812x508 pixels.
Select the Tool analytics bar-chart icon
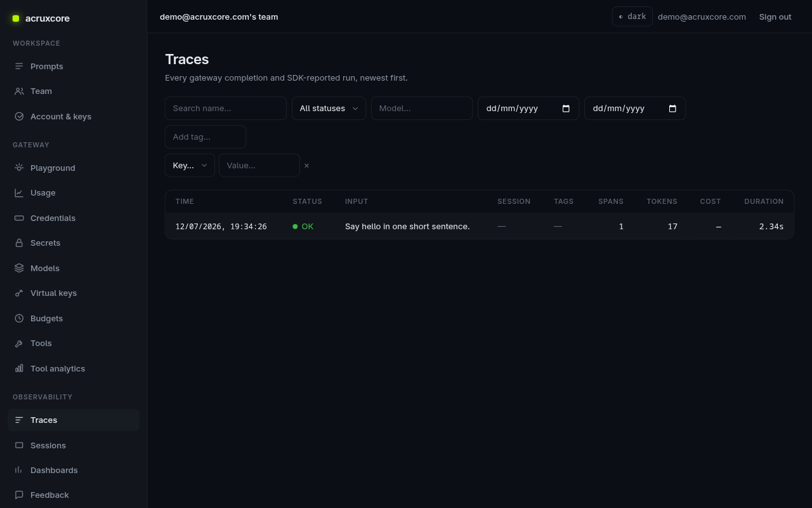(19, 368)
